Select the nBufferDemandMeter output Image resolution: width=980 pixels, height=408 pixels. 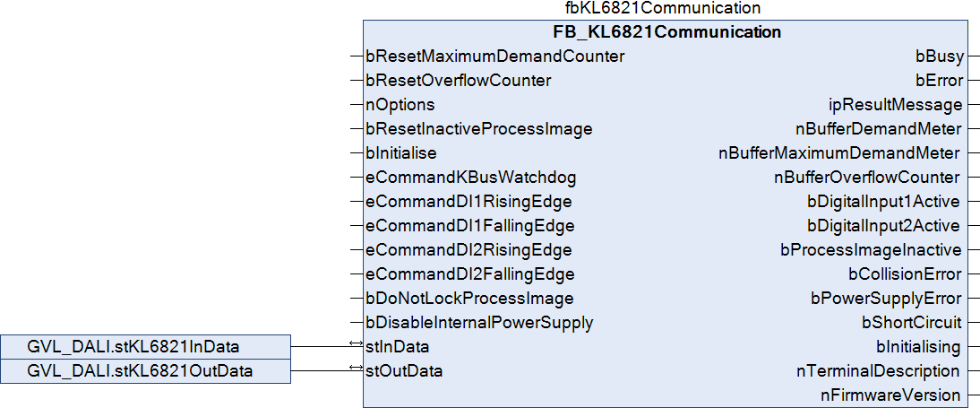coord(879,128)
